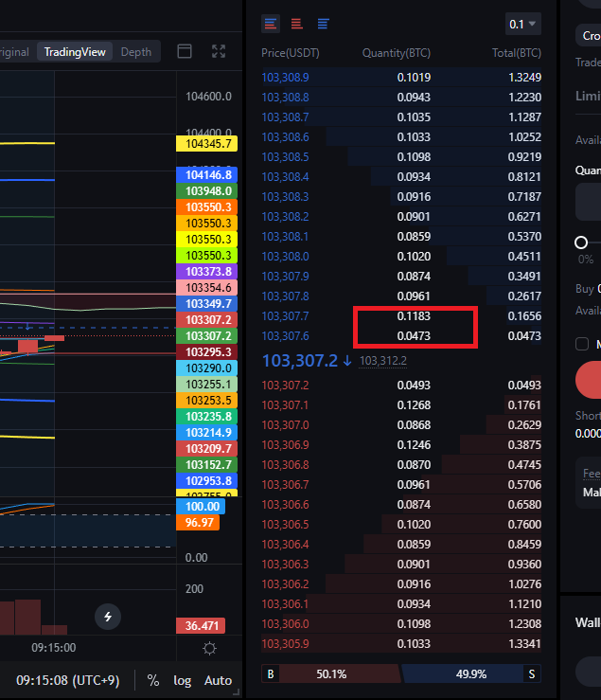Toggle log scale mode
This screenshot has width=601, height=700.
(x=182, y=680)
